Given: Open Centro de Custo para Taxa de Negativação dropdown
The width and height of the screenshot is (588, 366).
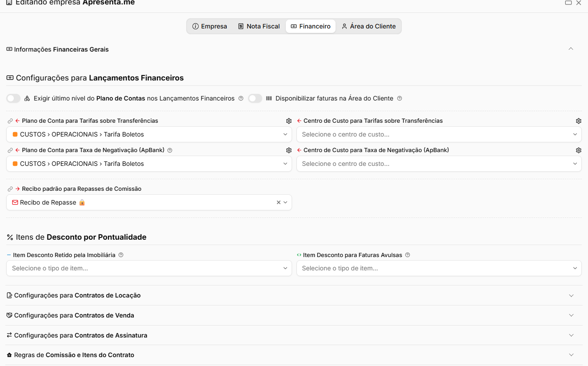Looking at the screenshot, I should (x=439, y=164).
